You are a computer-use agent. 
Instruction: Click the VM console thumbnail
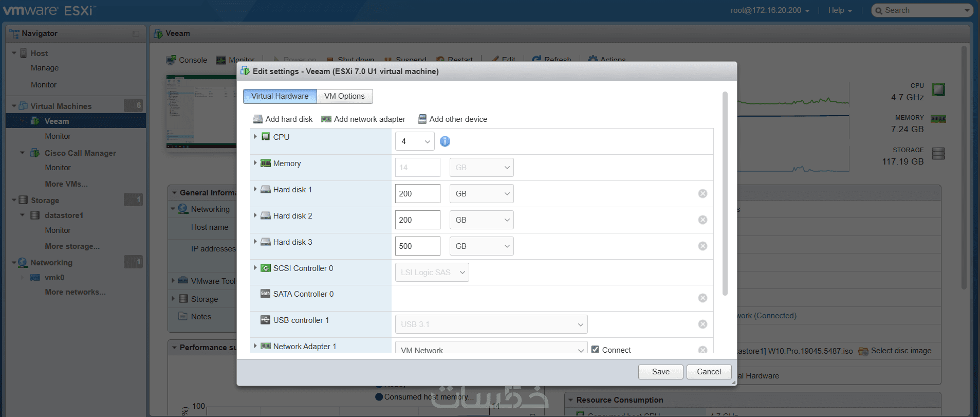pyautogui.click(x=201, y=112)
